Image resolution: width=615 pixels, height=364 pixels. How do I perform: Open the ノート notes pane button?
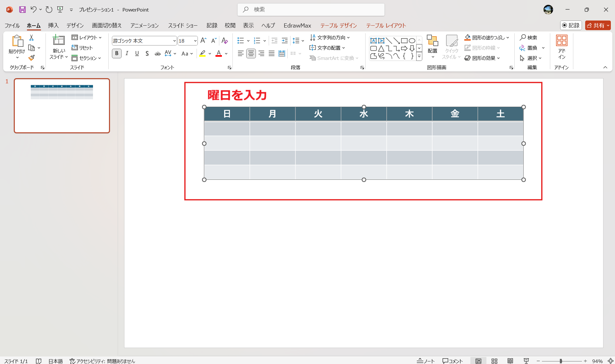click(426, 361)
